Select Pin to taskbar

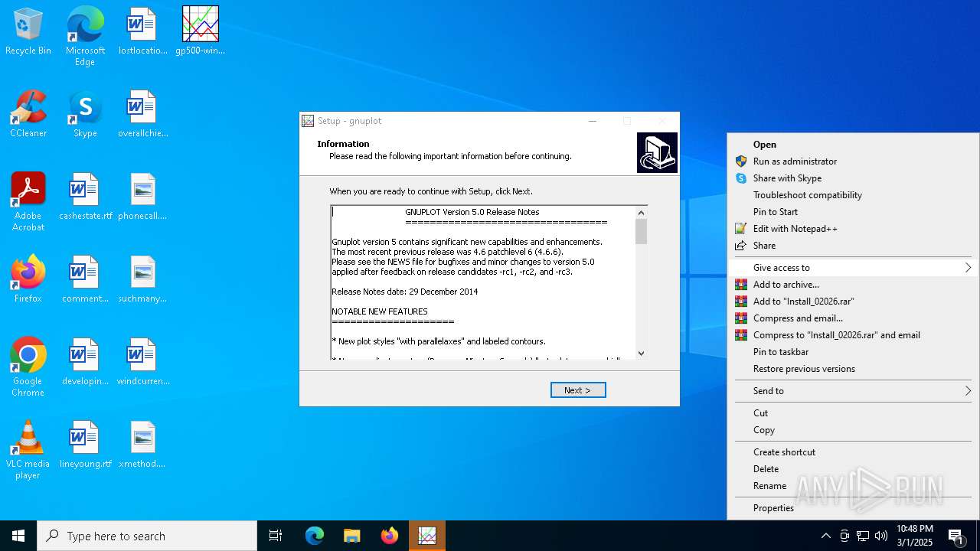tap(853, 352)
